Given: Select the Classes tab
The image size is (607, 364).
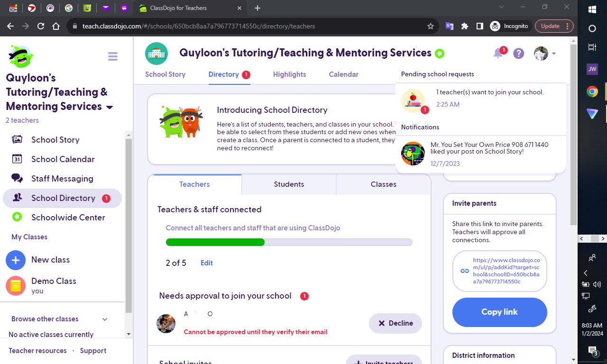Looking at the screenshot, I should [383, 184].
